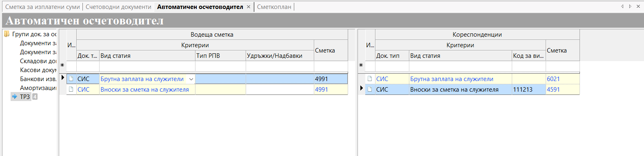This screenshot has height=156, width=644.
Task: Click the new-row asterisk in Кореспонденции
Action: click(x=361, y=66)
